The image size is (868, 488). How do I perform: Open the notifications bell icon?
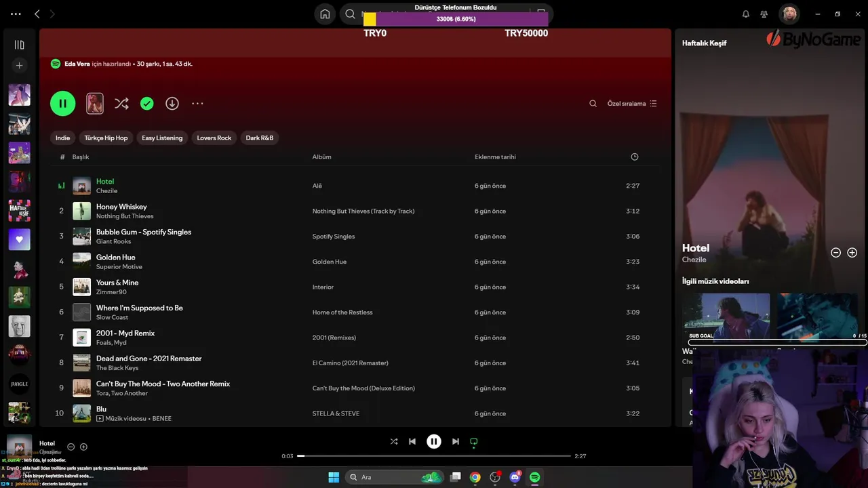pos(746,14)
